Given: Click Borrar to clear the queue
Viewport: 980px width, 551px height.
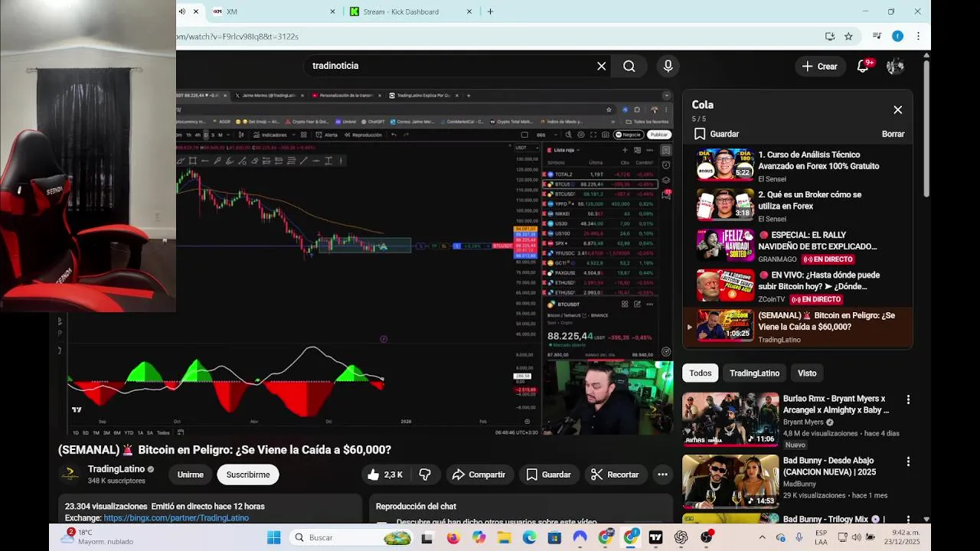Looking at the screenshot, I should [893, 134].
